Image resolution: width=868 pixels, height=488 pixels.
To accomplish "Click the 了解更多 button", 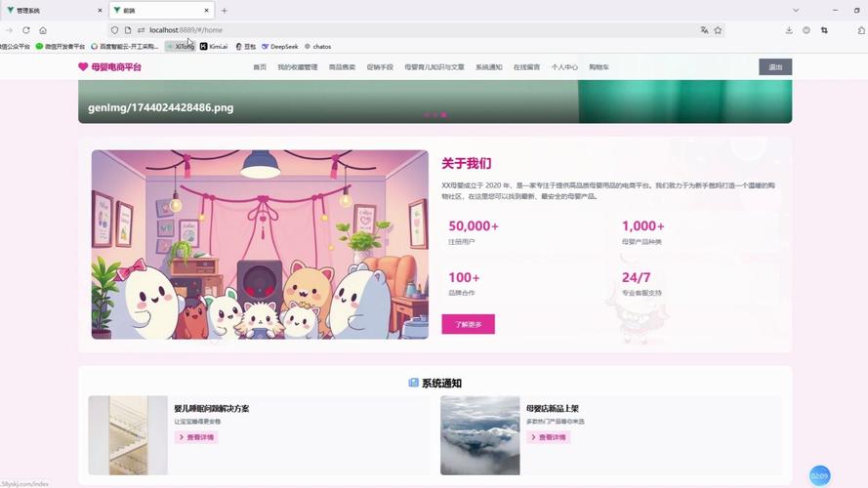I will click(x=468, y=324).
